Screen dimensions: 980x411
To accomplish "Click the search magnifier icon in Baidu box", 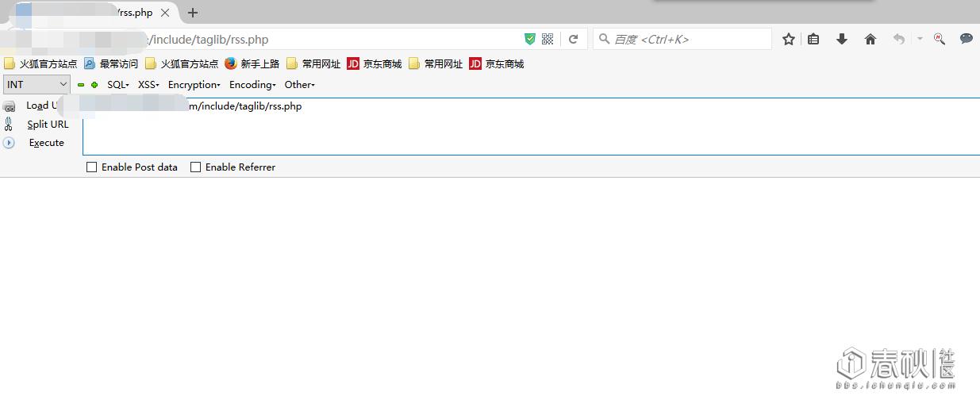I will [x=605, y=39].
